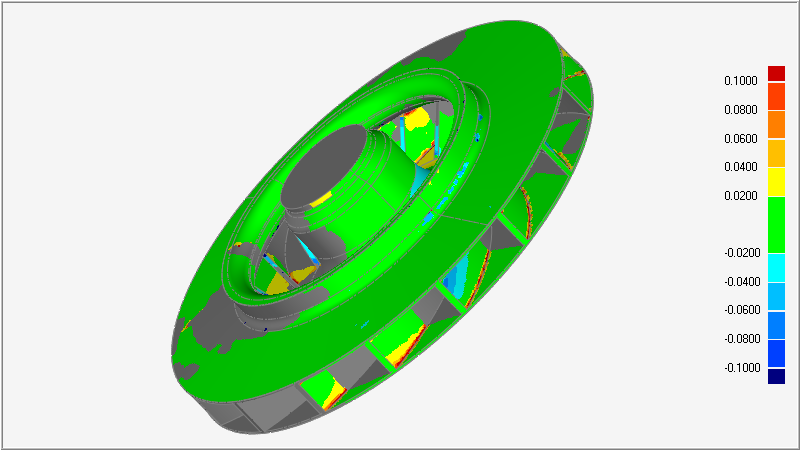
Task: Click the navy bottom legend swatch
Action: [776, 377]
